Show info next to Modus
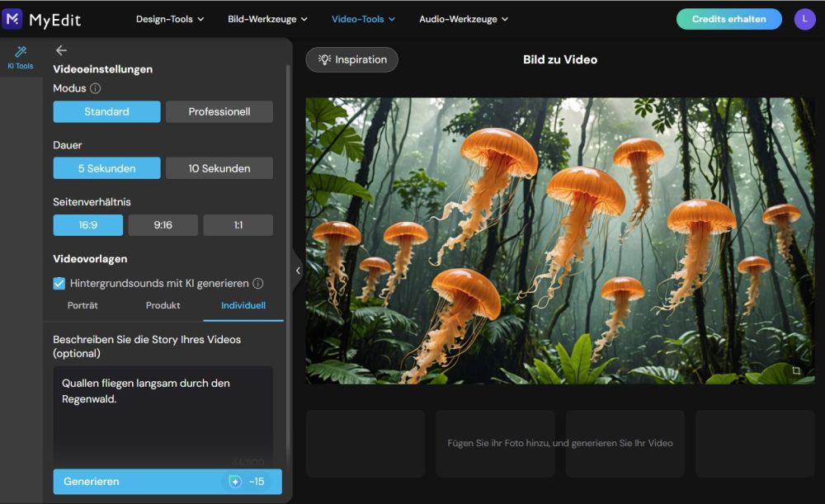This screenshot has height=504, width=825. tap(95, 88)
